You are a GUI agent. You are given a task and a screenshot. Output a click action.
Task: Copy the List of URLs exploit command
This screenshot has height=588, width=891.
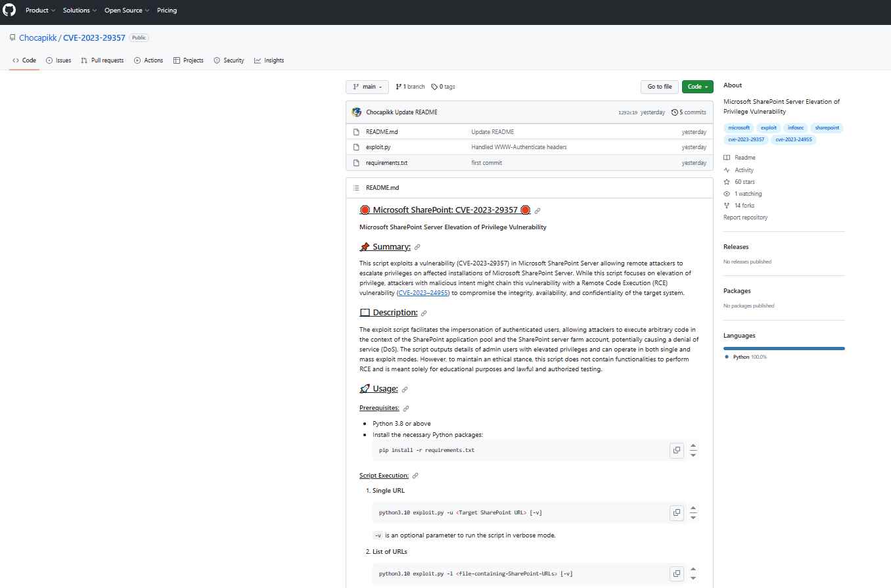pos(676,574)
